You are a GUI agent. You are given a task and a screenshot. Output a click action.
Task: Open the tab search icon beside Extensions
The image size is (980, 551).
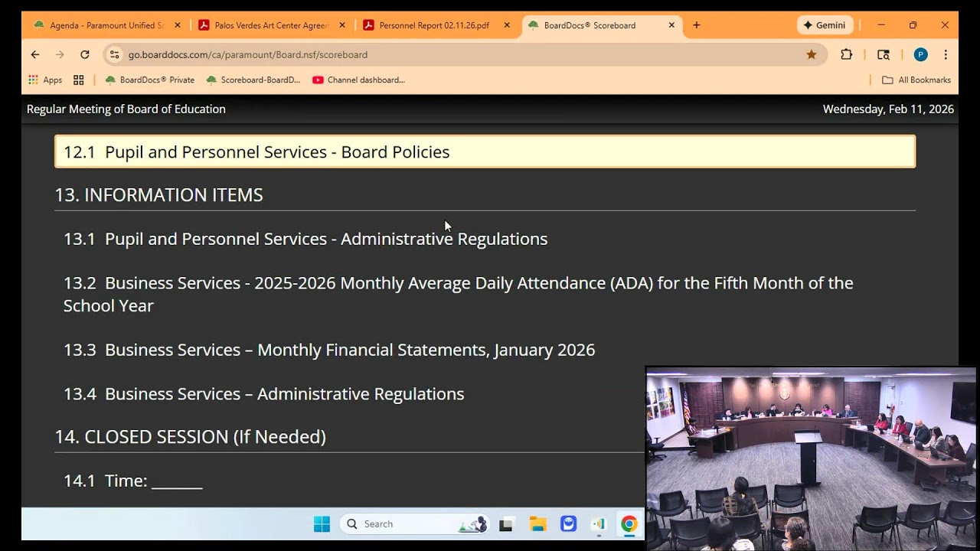point(884,54)
